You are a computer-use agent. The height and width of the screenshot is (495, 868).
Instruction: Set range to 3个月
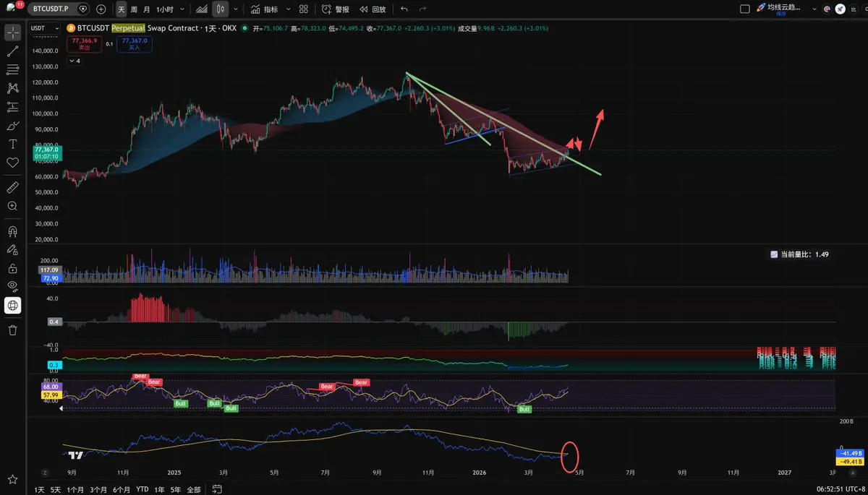(x=98, y=489)
